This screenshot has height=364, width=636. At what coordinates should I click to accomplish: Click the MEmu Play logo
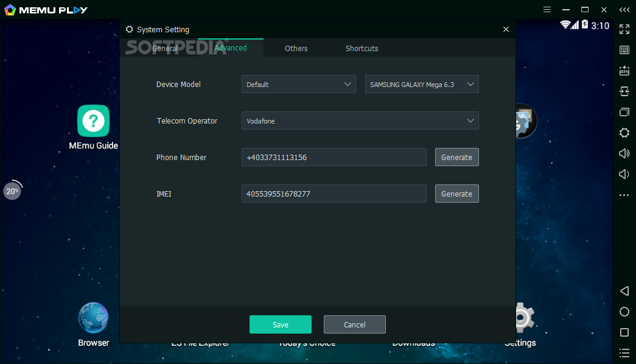(46, 10)
